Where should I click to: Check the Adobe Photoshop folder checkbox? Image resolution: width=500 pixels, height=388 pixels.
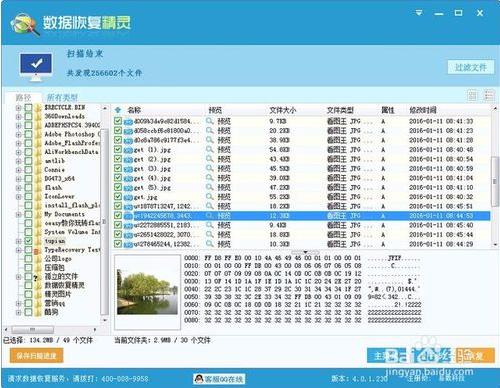coord(28,134)
